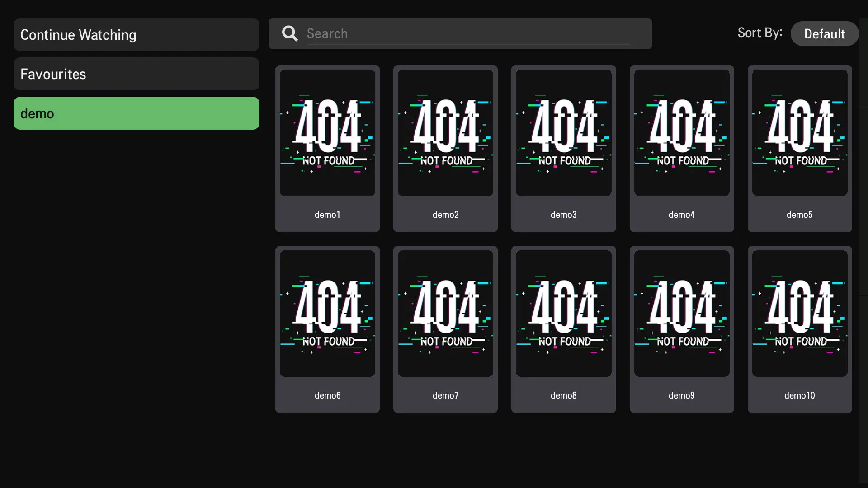Viewport: 868px width, 488px height.
Task: Open the Continue Watching category
Action: [x=136, y=35]
